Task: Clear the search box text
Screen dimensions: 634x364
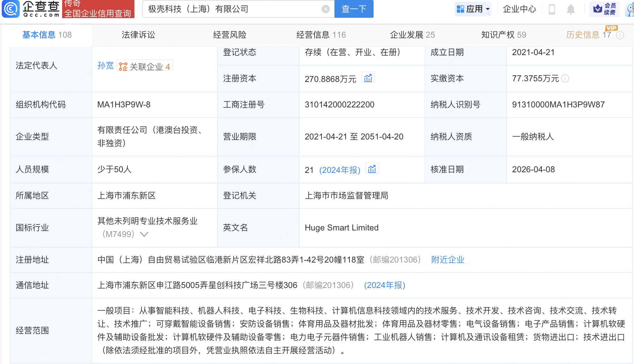Action: click(325, 9)
